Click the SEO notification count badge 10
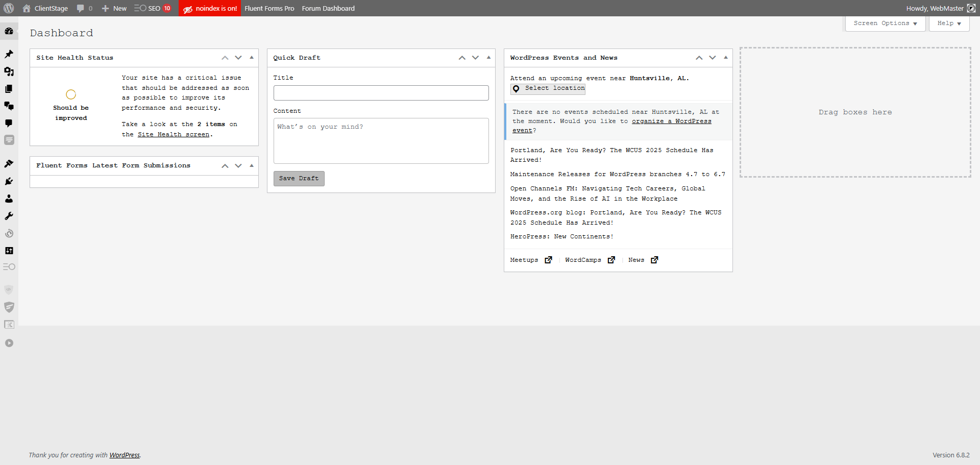 167,8
